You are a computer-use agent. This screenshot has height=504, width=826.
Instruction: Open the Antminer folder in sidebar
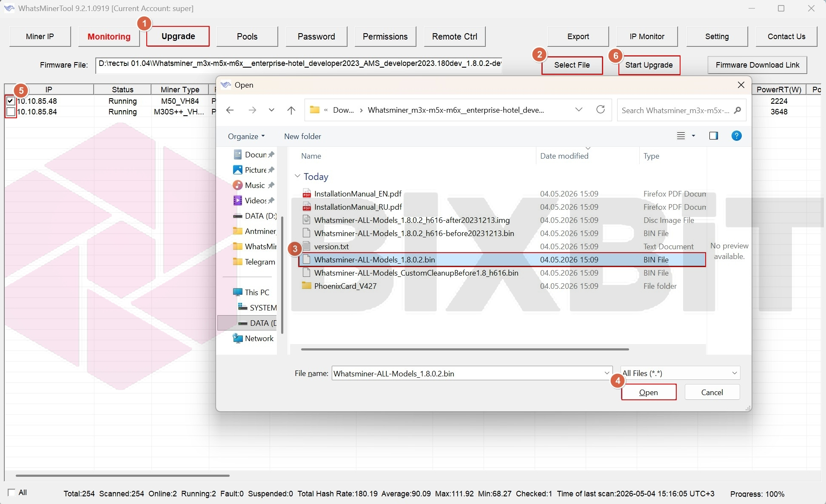tap(254, 231)
